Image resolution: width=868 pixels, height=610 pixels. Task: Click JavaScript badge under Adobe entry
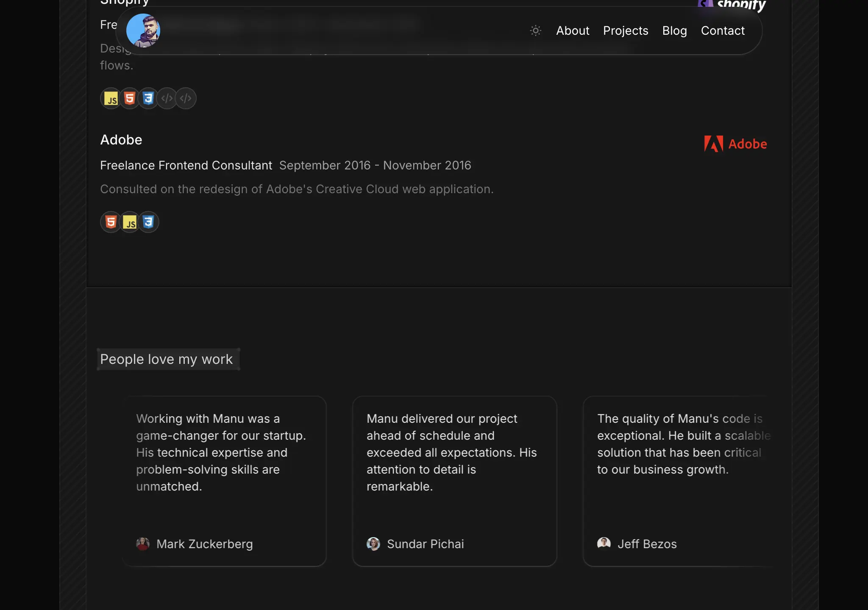click(130, 222)
